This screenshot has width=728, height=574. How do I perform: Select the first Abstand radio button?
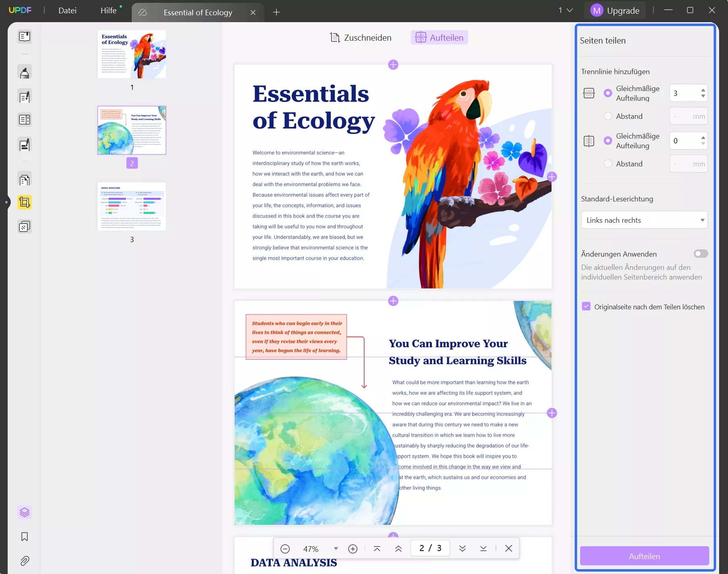[x=608, y=116]
